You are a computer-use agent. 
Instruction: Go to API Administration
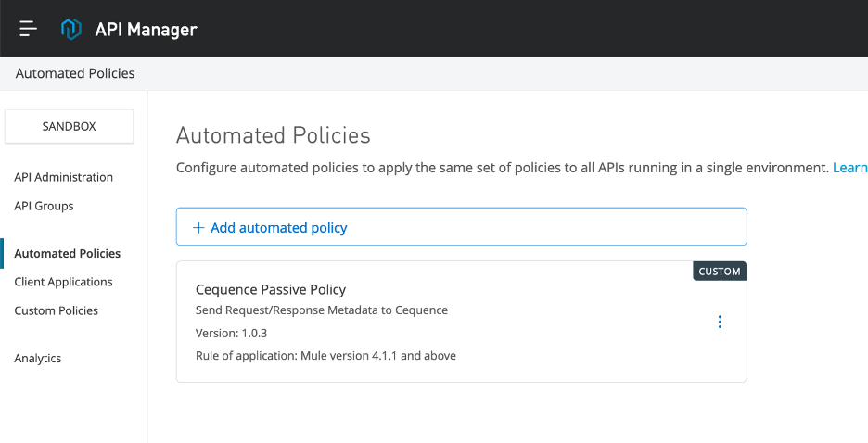click(64, 177)
